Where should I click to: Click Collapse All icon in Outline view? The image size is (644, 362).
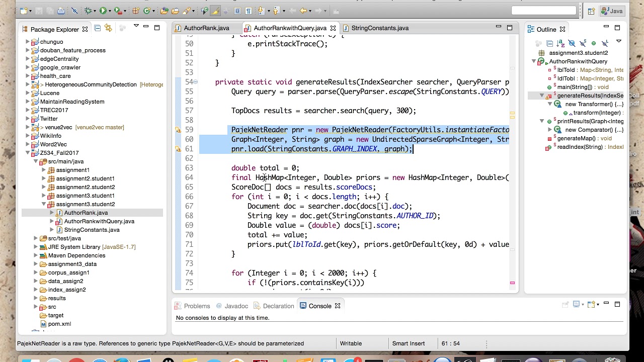pos(550,44)
